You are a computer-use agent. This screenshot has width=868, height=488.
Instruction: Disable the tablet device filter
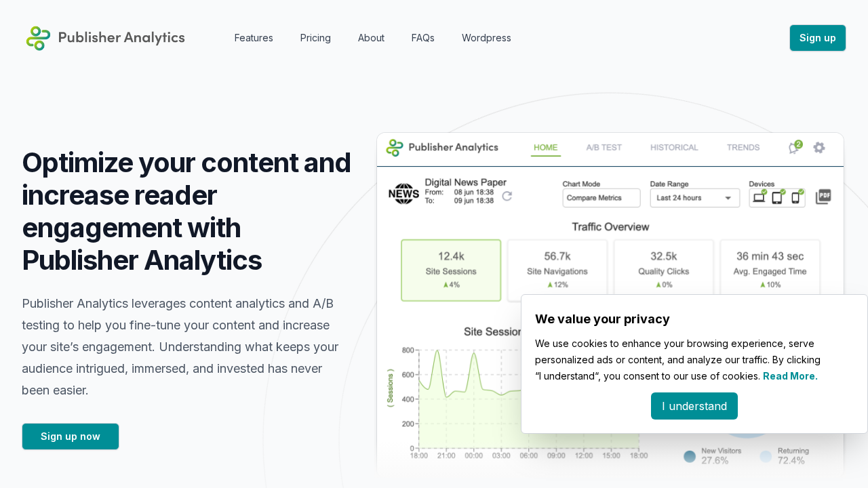[x=777, y=197]
